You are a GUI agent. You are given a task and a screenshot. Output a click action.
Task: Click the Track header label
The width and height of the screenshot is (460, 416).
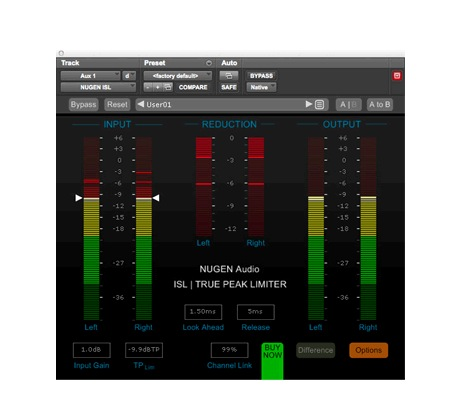(x=70, y=63)
